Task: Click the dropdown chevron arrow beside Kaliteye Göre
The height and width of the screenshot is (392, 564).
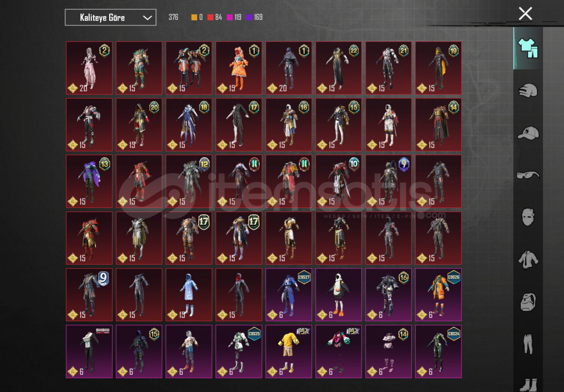Action: click(147, 18)
